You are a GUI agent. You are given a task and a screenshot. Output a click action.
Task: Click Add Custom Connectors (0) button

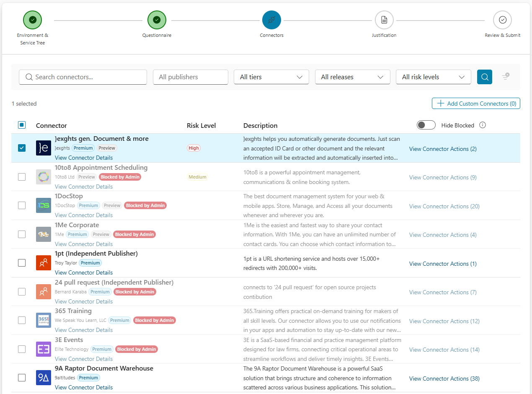coord(476,104)
